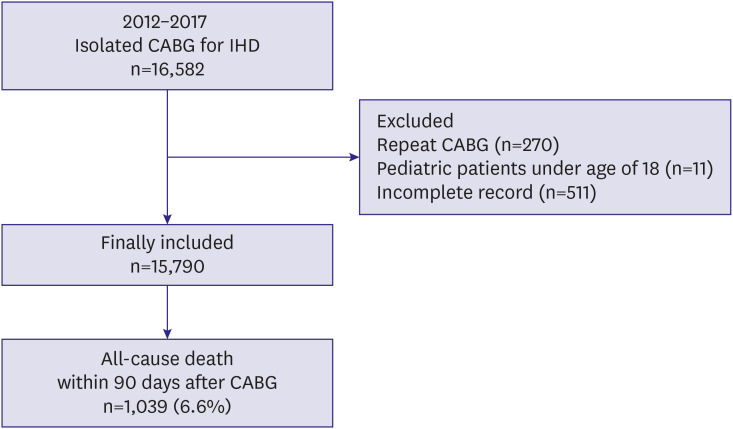Select within 90 days after CABG text

pyautogui.click(x=167, y=382)
